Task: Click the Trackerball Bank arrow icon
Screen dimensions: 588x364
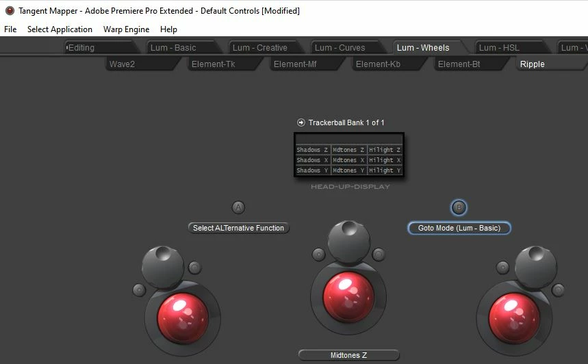Action: pyautogui.click(x=301, y=122)
